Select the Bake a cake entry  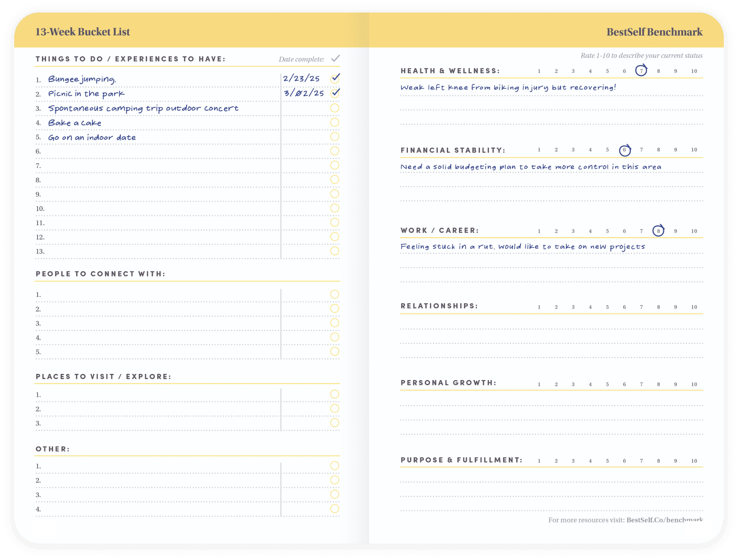coord(74,123)
